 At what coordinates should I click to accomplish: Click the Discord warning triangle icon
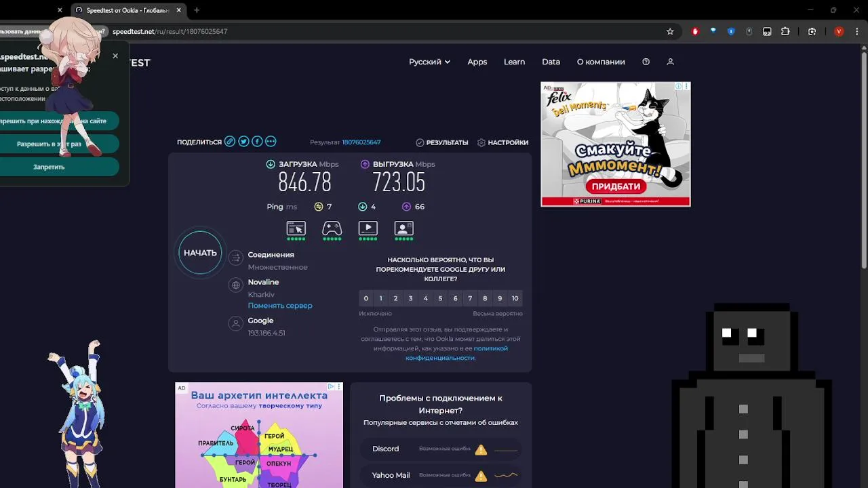481,449
